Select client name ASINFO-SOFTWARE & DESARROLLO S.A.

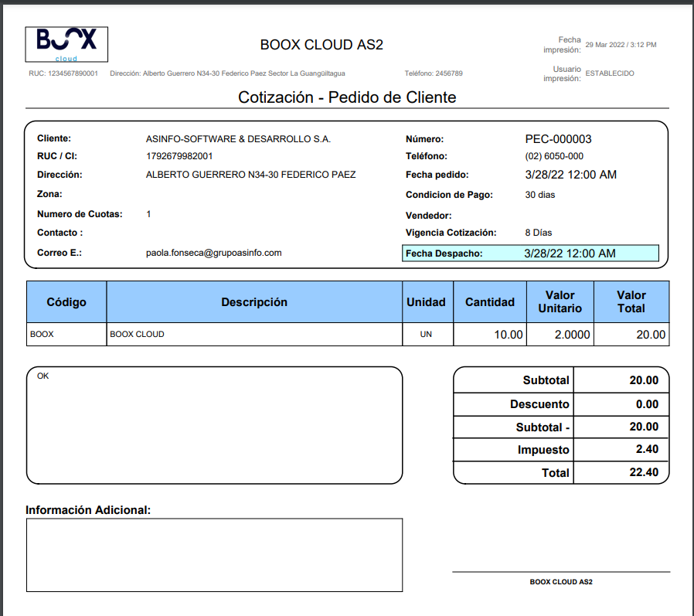238,139
